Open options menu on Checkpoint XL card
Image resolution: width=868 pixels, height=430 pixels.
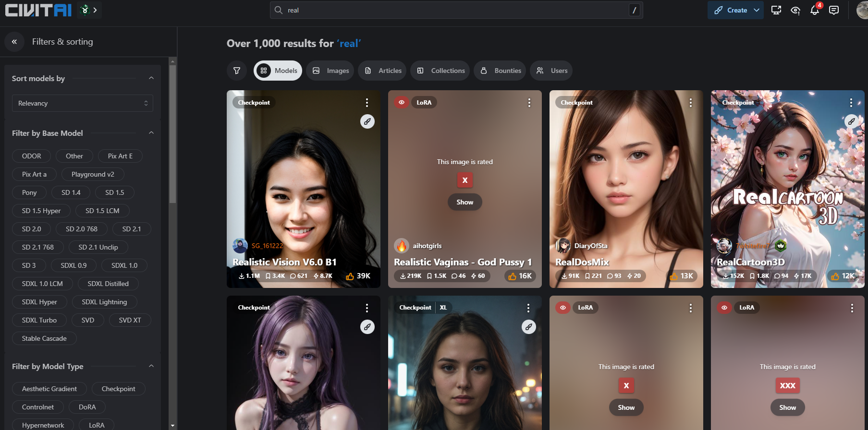click(528, 308)
